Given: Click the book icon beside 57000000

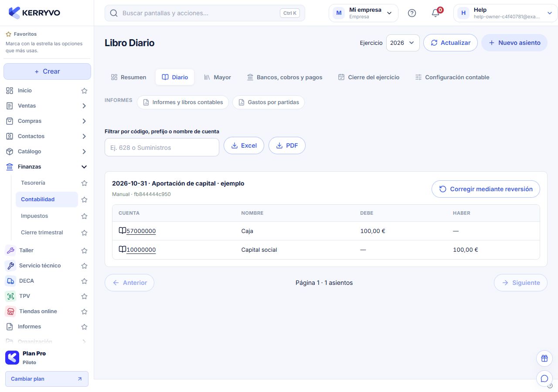Looking at the screenshot, I should pyautogui.click(x=122, y=230).
